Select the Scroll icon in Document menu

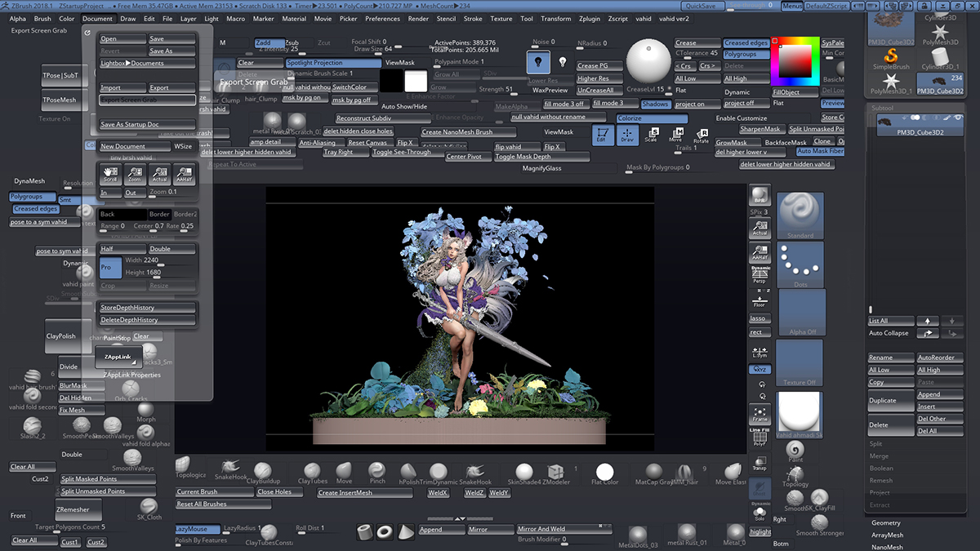[x=110, y=174]
